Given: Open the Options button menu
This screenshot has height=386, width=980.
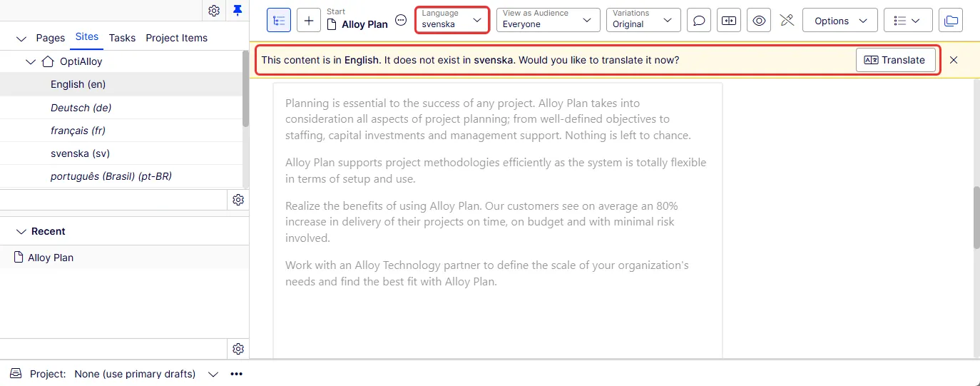Looking at the screenshot, I should point(840,21).
